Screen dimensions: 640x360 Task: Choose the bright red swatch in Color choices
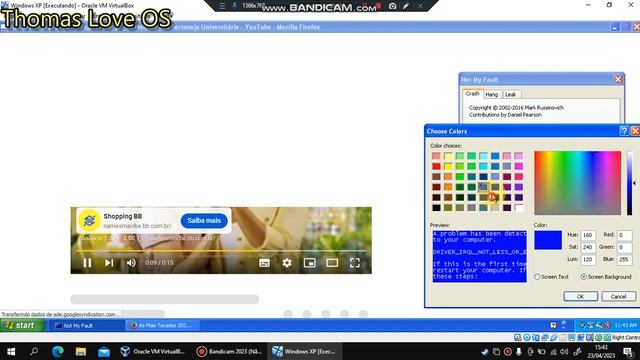[436, 166]
